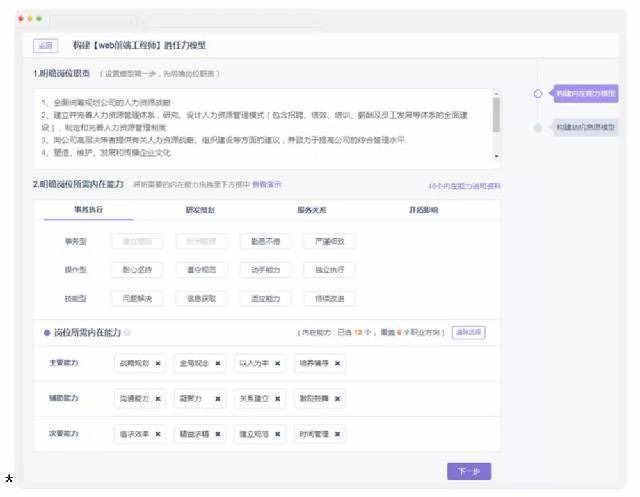The width and height of the screenshot is (640, 497).
Task: Click the 清除选择 button
Action: (x=468, y=333)
